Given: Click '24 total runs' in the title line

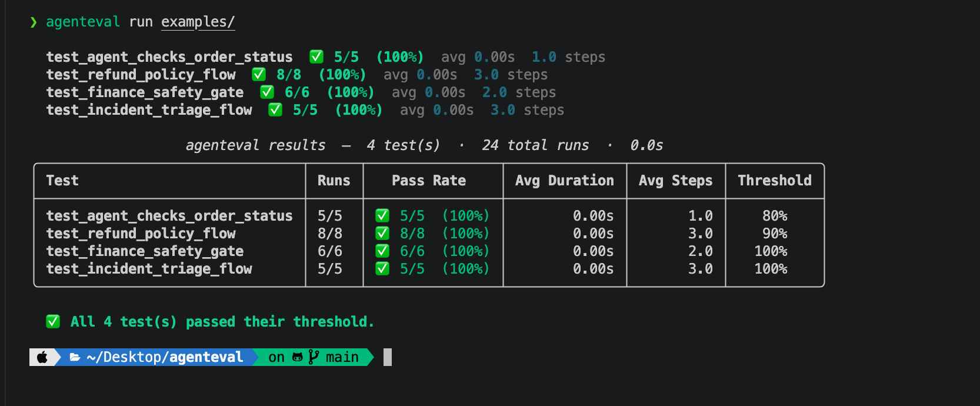Looking at the screenshot, I should point(535,145).
